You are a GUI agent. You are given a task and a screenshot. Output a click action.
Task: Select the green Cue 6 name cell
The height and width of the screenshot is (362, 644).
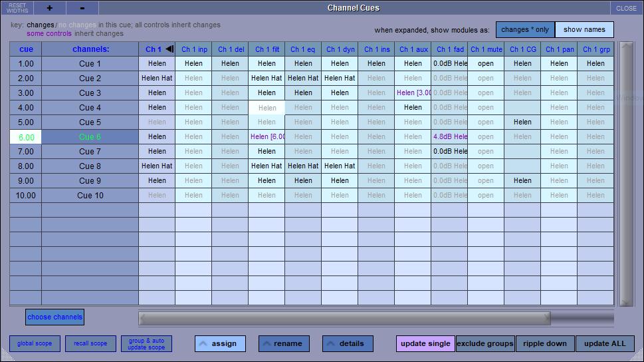click(x=90, y=136)
